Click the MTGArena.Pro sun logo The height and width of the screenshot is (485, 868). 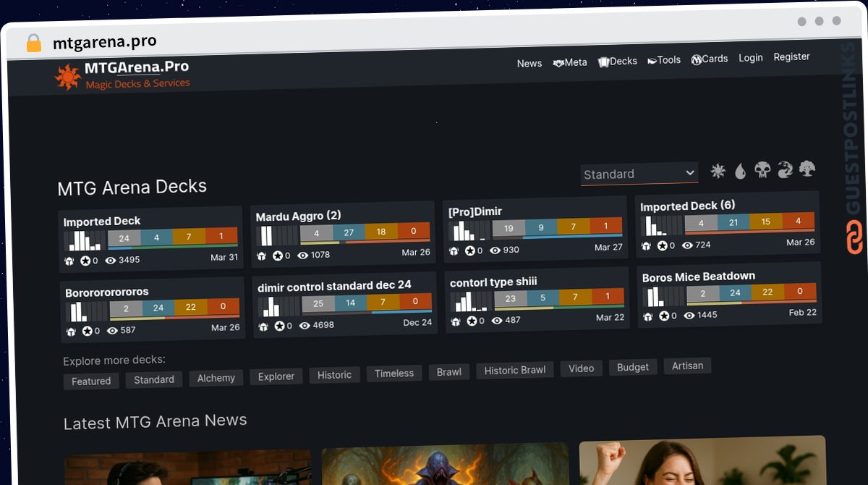coord(67,77)
